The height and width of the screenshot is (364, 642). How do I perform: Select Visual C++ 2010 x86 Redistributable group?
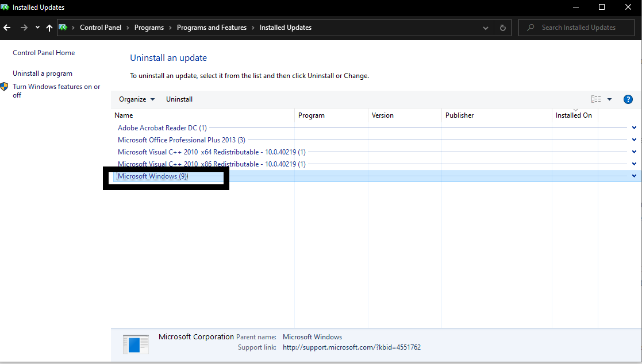(212, 164)
